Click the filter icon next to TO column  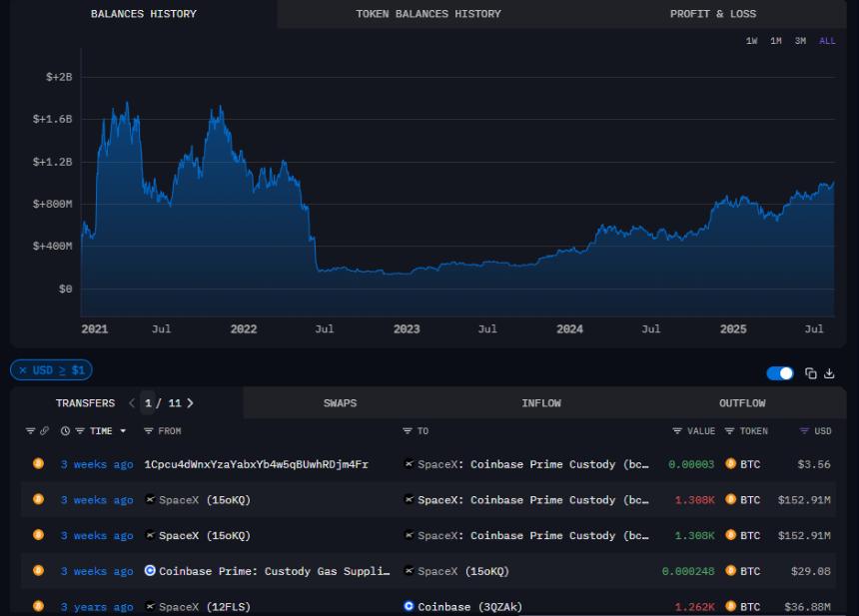pos(408,431)
